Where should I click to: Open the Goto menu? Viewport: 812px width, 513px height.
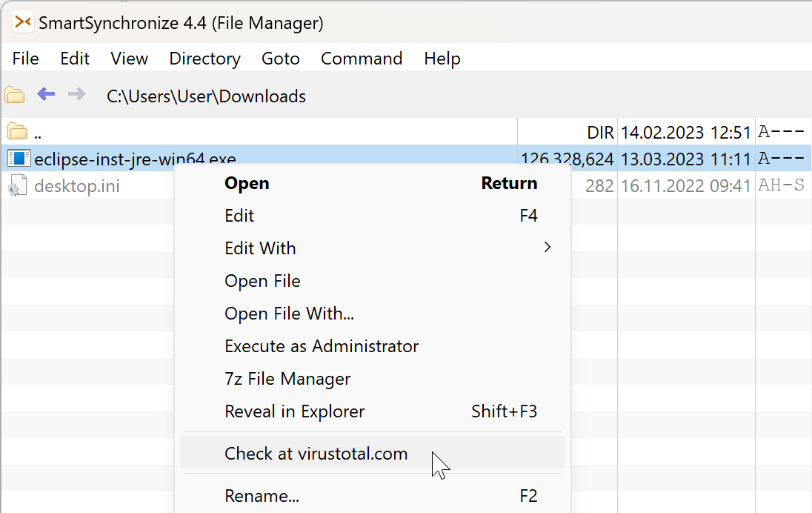point(281,58)
